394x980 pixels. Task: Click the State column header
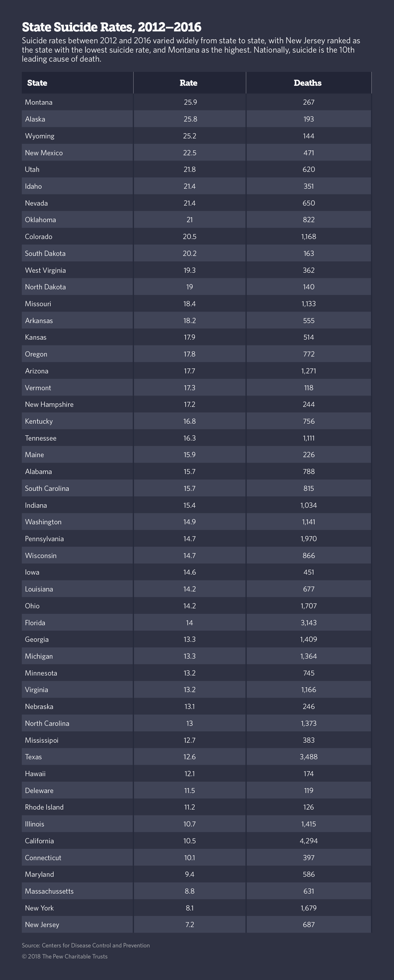37,83
